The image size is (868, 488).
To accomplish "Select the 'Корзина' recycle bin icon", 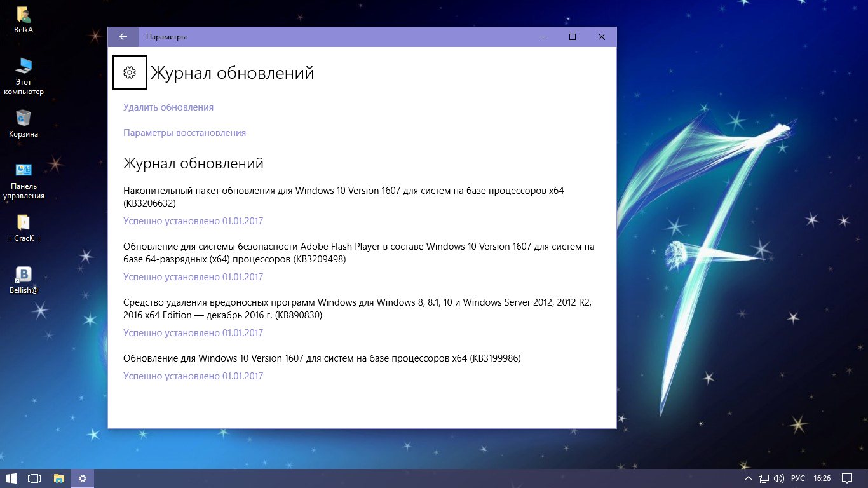I will tap(24, 123).
